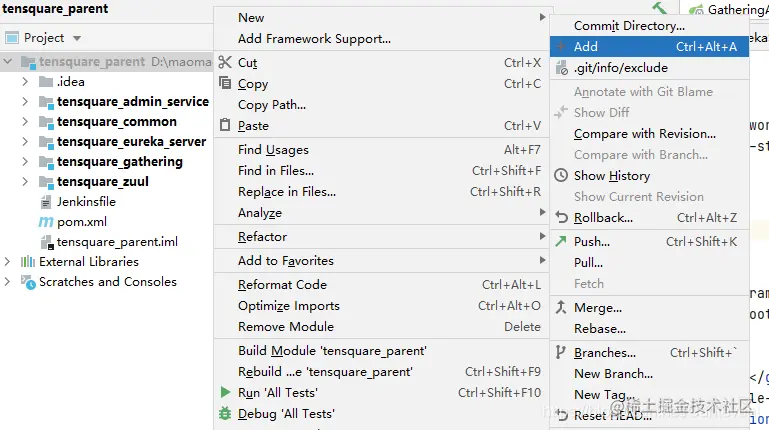Click the .idea folder icon
The image size is (769, 430).
[x=46, y=81]
